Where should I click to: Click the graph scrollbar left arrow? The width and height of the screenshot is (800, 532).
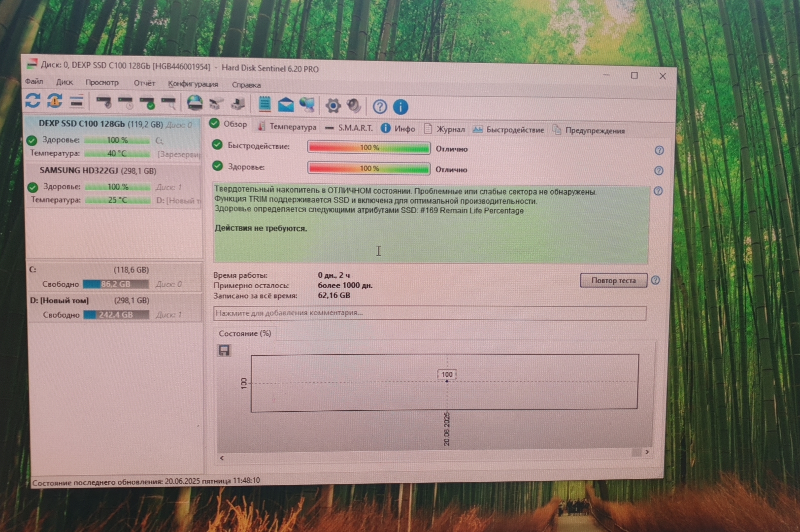[x=222, y=458]
